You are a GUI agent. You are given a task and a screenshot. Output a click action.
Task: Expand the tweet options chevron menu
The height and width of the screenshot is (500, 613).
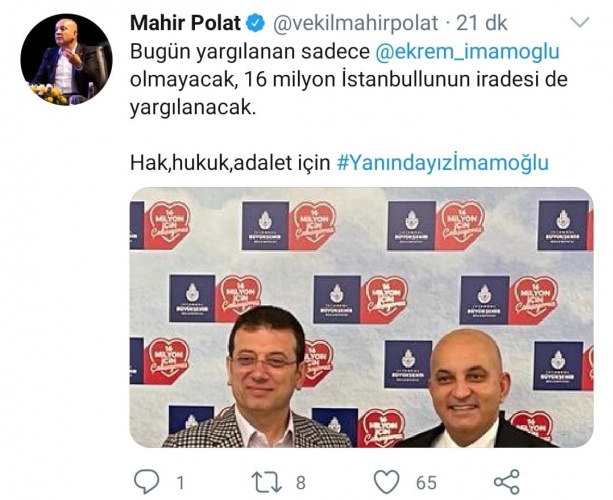click(x=580, y=22)
